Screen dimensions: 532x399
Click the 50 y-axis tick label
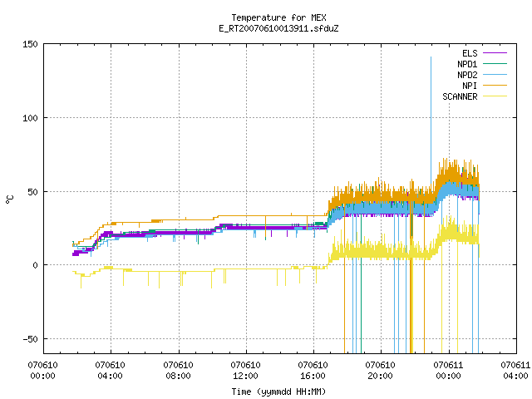click(x=32, y=192)
